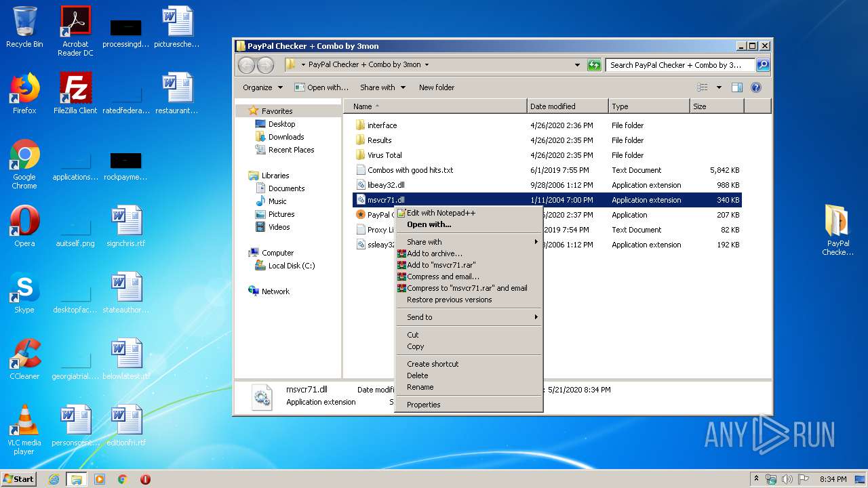Open signchris.rtf document on desktop
Screen dimensions: 868x488
[x=126, y=226]
